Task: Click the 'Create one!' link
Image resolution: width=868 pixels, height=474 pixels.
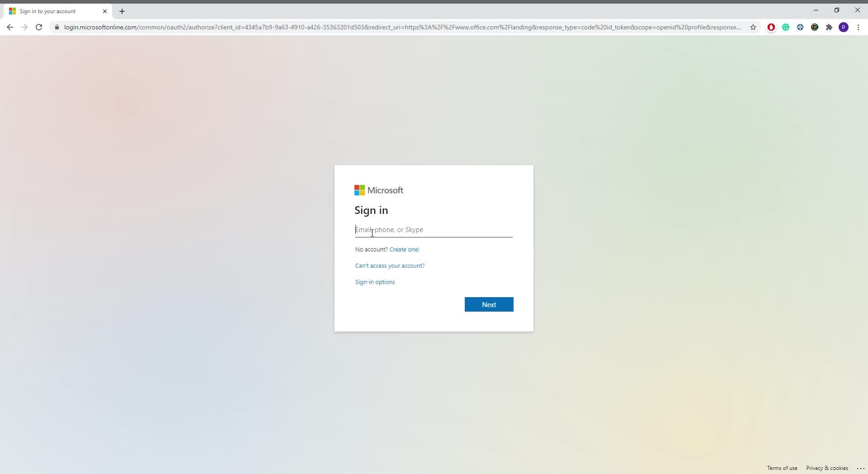Action: pyautogui.click(x=404, y=250)
